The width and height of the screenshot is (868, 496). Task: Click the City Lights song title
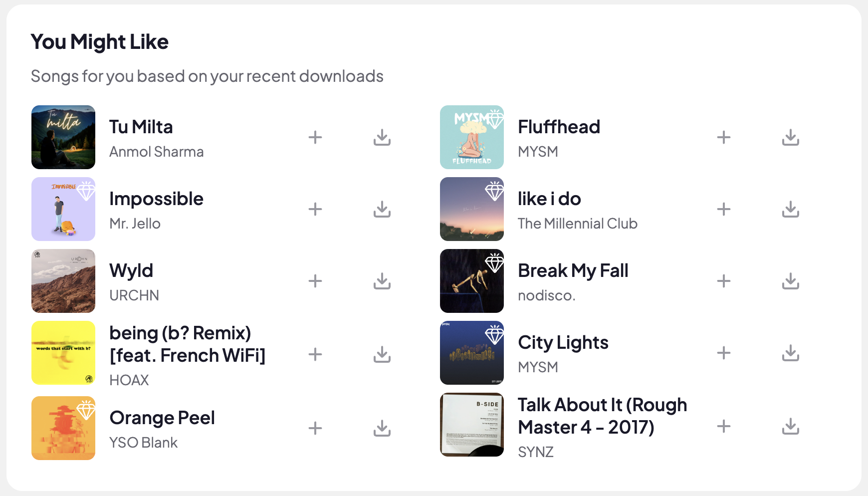click(563, 343)
